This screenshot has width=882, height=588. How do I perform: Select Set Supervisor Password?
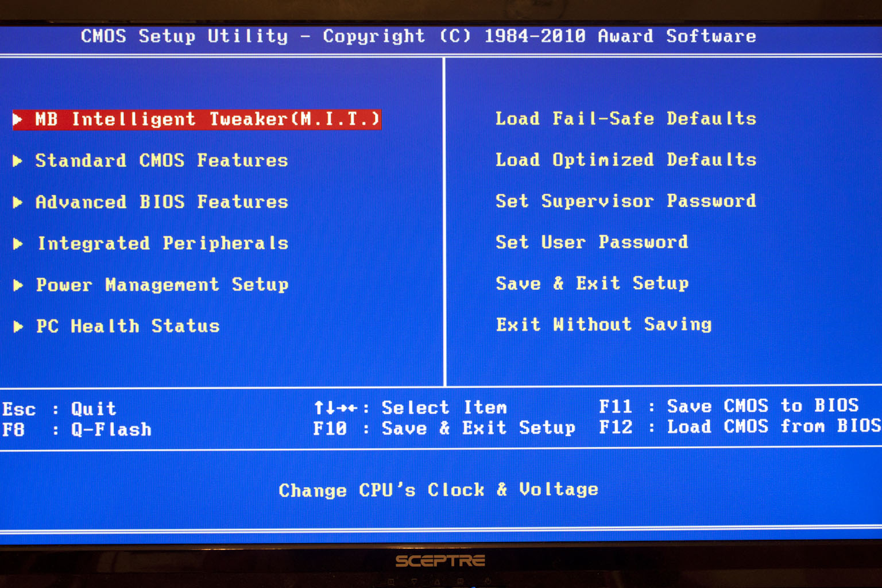pos(626,201)
